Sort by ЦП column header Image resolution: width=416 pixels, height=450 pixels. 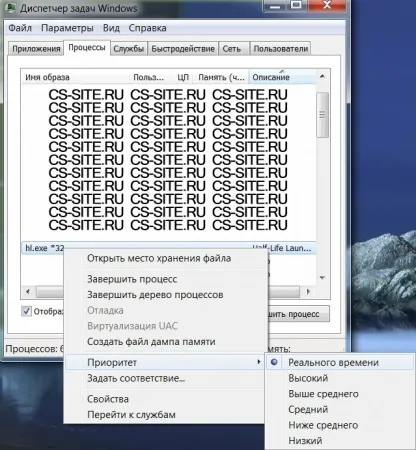tap(183, 77)
